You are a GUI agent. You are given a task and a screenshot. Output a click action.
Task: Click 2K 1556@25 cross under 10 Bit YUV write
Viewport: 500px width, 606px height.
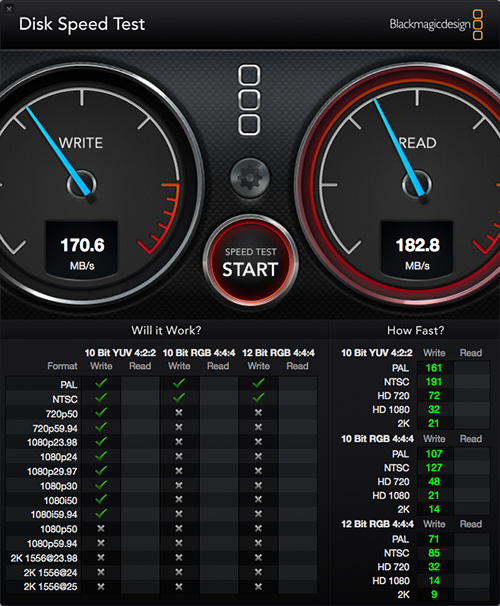click(101, 586)
